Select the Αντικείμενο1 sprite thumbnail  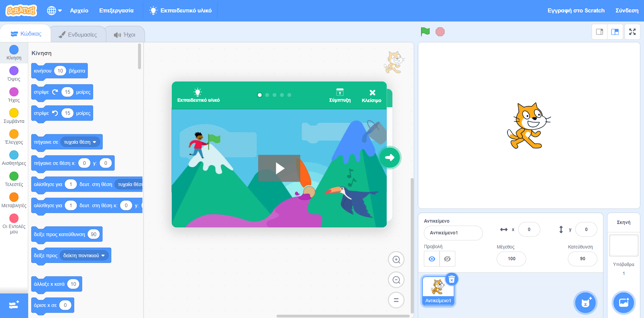click(438, 291)
